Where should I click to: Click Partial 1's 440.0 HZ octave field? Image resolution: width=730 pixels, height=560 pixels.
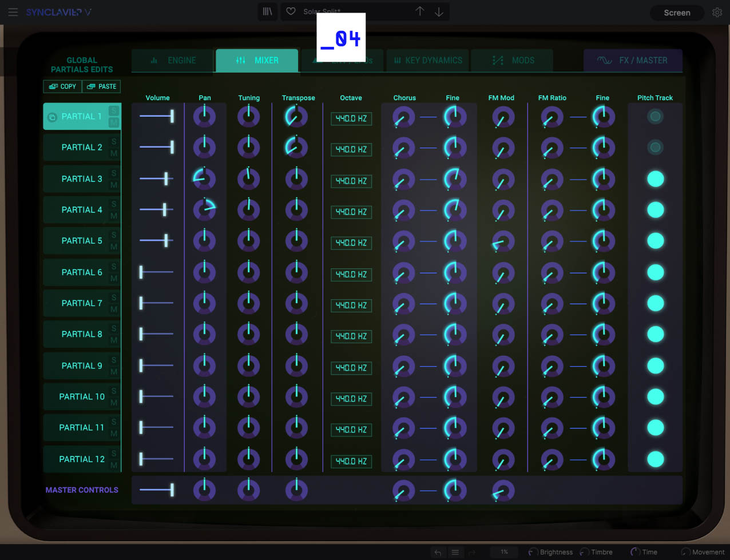351,118
